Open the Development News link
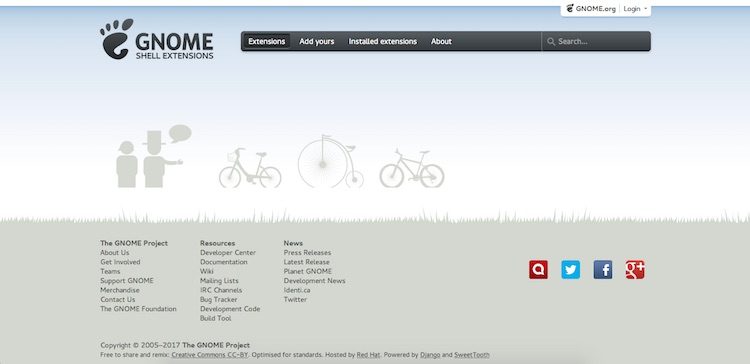The width and height of the screenshot is (750, 364). tap(315, 281)
